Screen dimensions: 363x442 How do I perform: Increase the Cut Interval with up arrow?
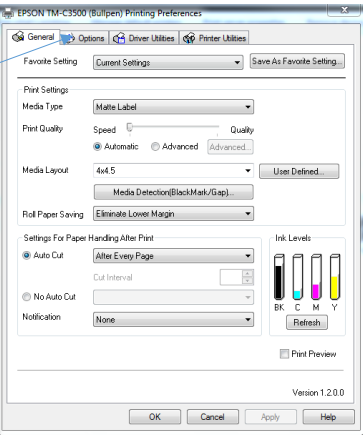tap(248, 273)
